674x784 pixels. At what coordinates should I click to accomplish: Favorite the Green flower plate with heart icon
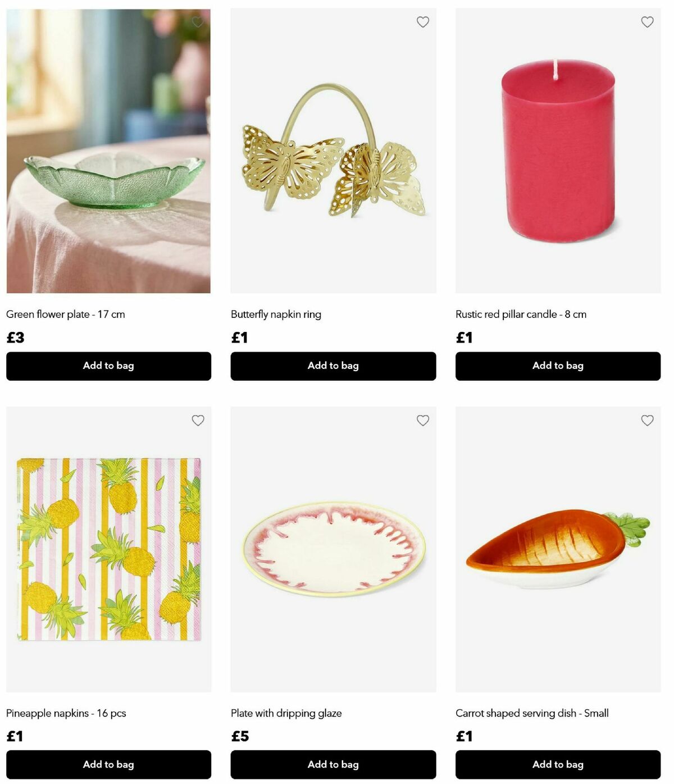198,22
